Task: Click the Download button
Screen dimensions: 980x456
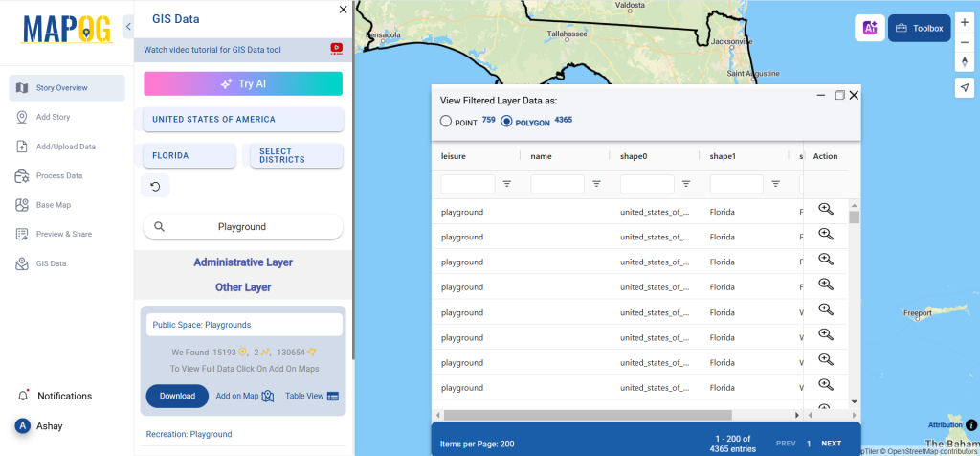Action: coord(177,396)
